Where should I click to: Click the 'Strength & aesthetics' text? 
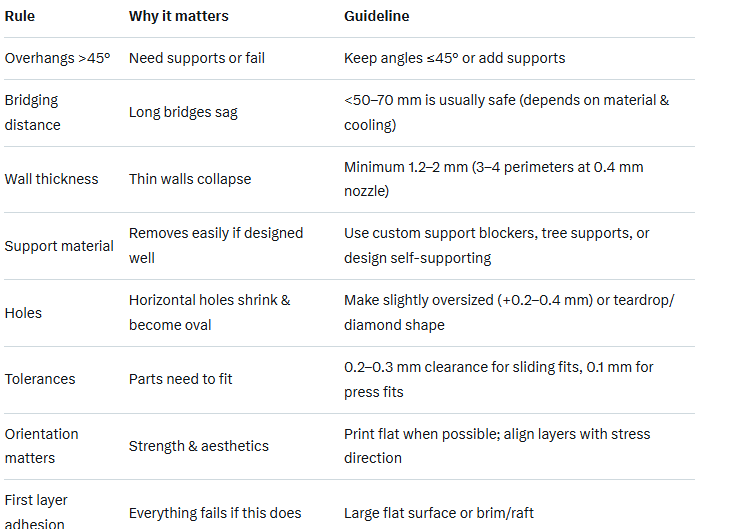tap(199, 446)
